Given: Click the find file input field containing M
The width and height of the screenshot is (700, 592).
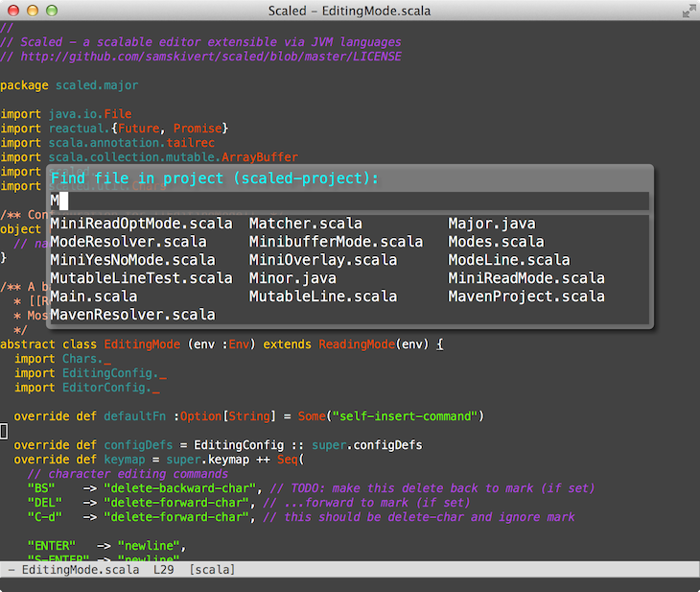Looking at the screenshot, I should tap(350, 201).
